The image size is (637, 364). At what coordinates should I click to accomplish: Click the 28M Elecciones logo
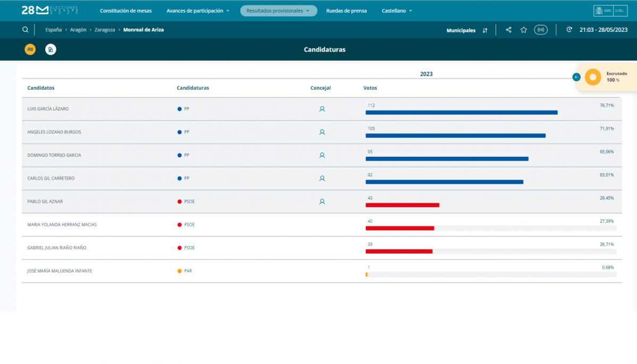pos(49,10)
